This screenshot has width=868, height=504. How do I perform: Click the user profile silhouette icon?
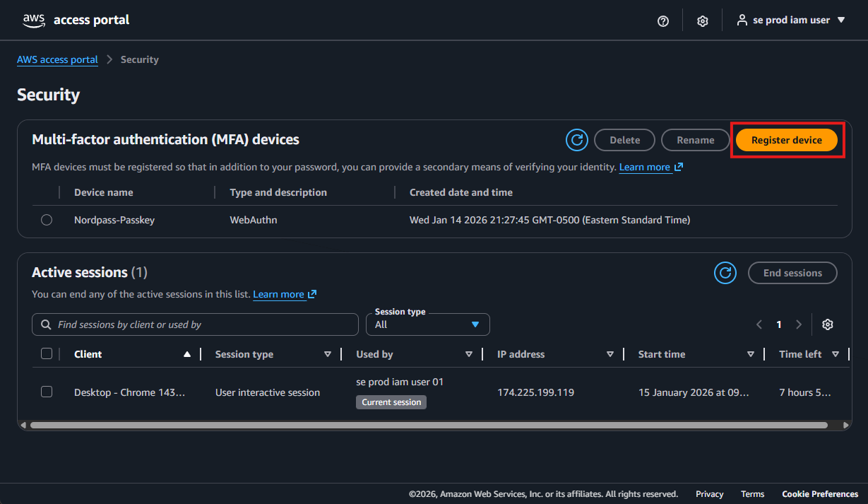[x=742, y=20]
